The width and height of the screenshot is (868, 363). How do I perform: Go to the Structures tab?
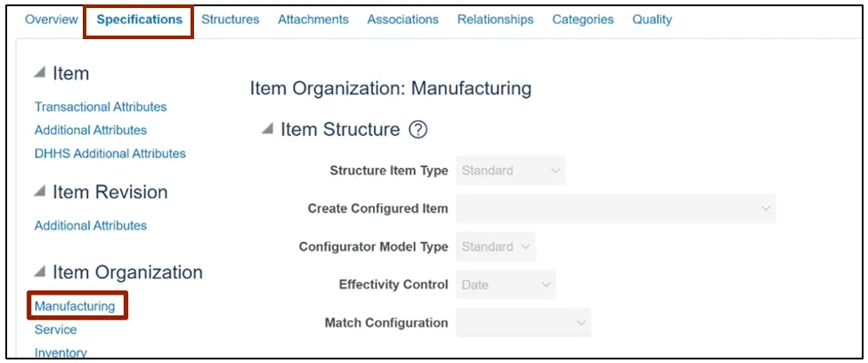click(231, 20)
